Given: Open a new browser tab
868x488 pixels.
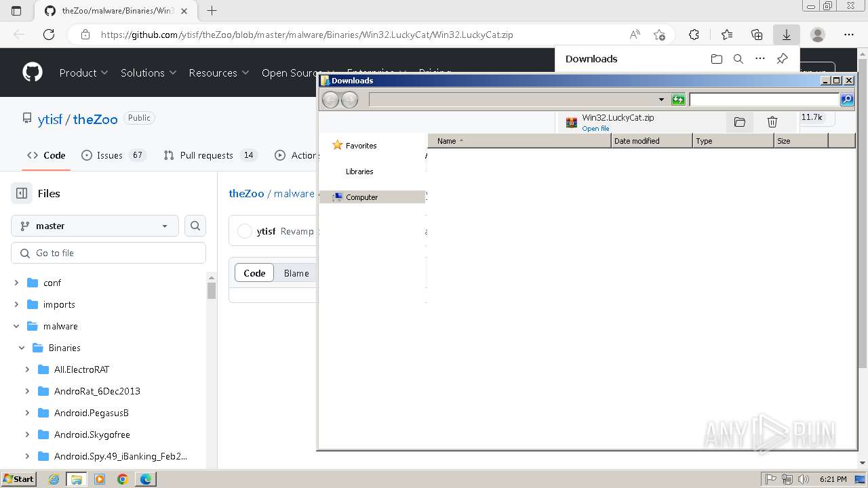Looking at the screenshot, I should click(212, 11).
